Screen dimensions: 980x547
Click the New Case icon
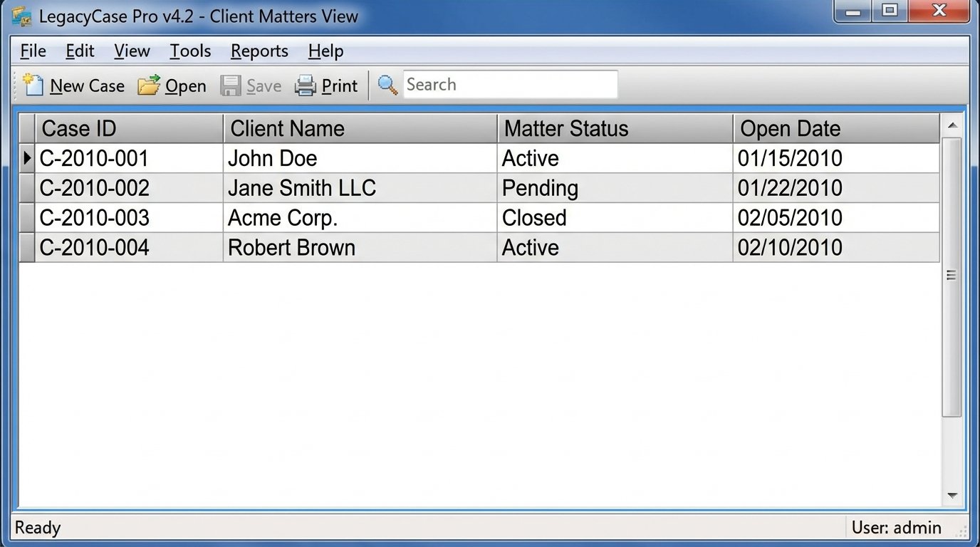32,84
